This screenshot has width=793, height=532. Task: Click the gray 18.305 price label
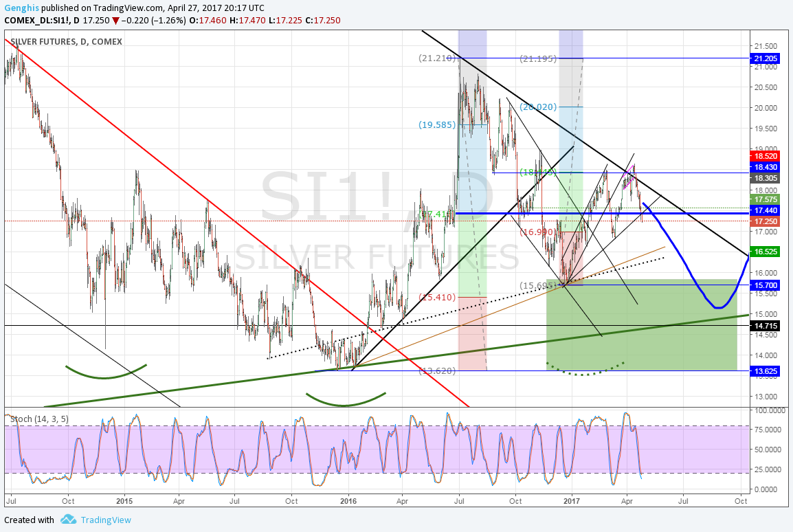pyautogui.click(x=766, y=178)
